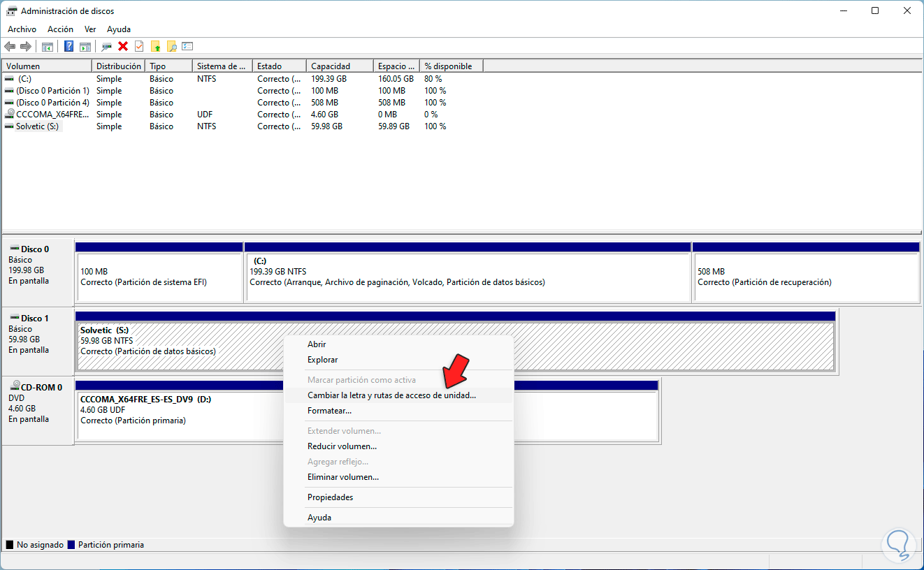Image resolution: width=924 pixels, height=570 pixels.
Task: Select the Solvetic (S:) row in volume list
Action: [x=242, y=126]
